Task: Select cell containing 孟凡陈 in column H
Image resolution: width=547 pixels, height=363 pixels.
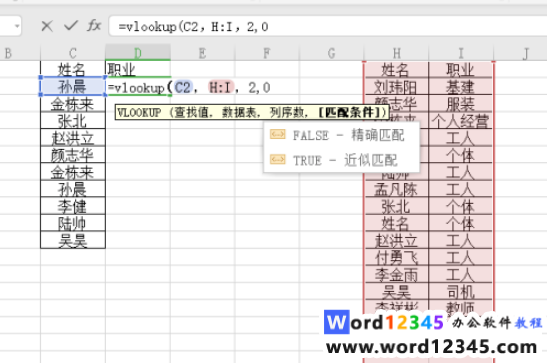Action: point(396,189)
